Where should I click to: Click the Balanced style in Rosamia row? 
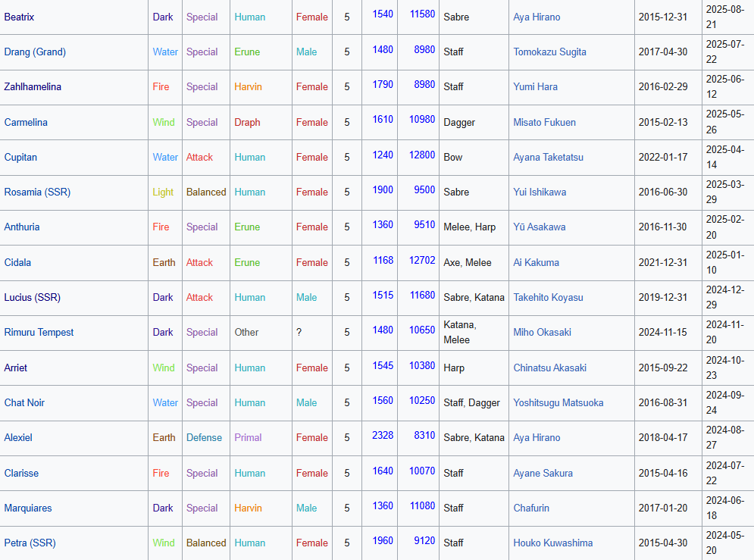(x=206, y=192)
